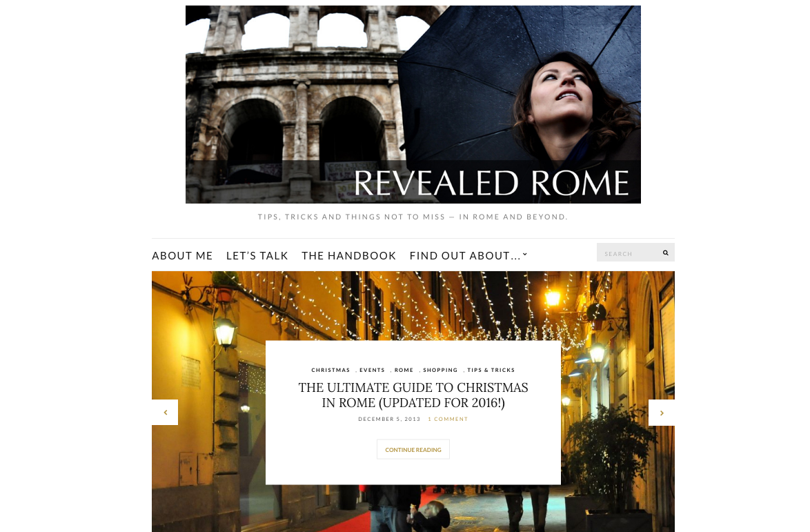Click the search magnifier icon

pyautogui.click(x=665, y=253)
